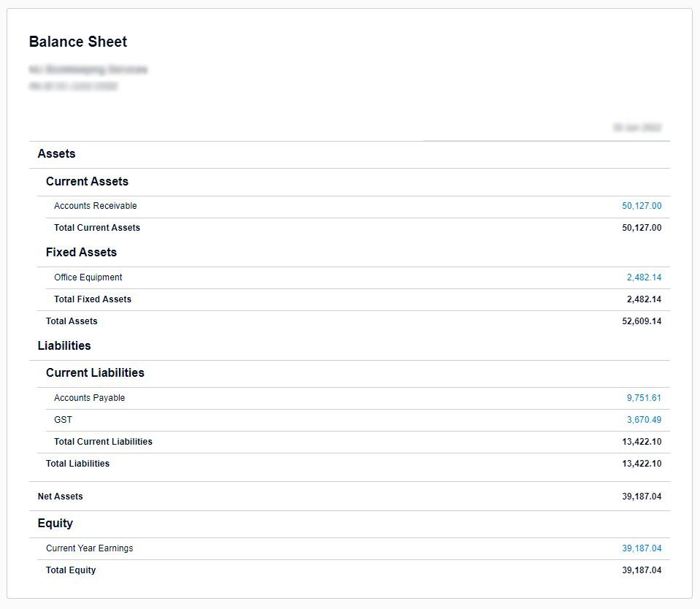Select the Equity section heading
700x609 pixels.
point(55,523)
